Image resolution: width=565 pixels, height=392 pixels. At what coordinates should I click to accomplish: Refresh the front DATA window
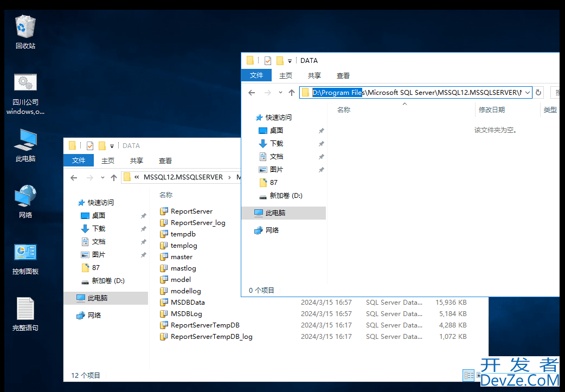coord(538,93)
